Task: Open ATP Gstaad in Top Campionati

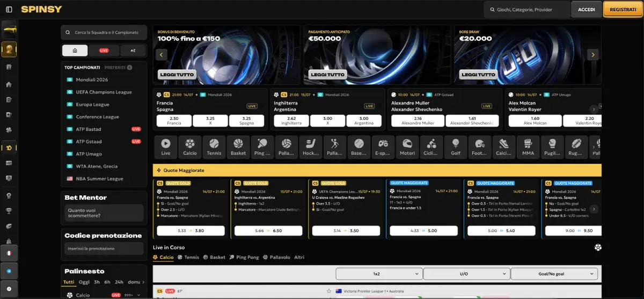Action: [x=89, y=142]
